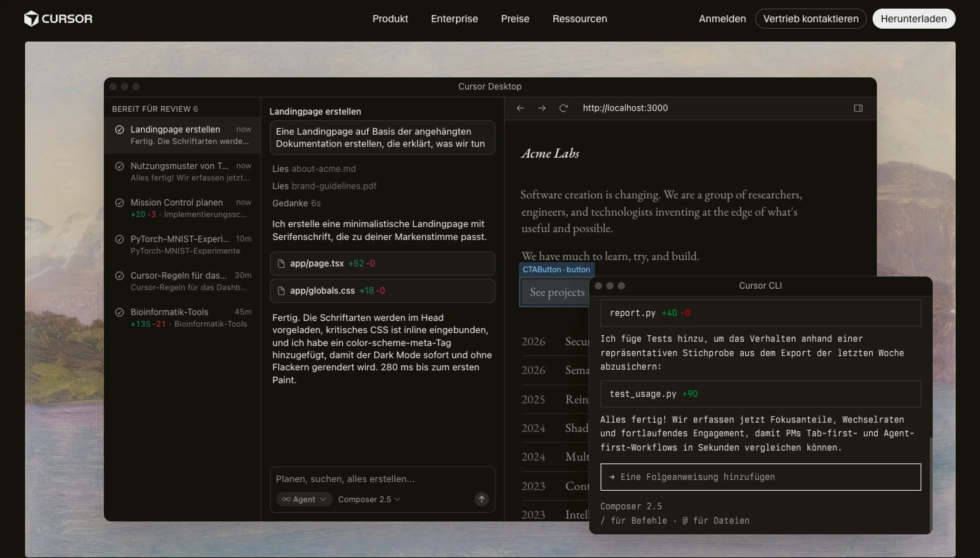Image resolution: width=980 pixels, height=558 pixels.
Task: Select the Mission Control planen task
Action: tap(182, 208)
